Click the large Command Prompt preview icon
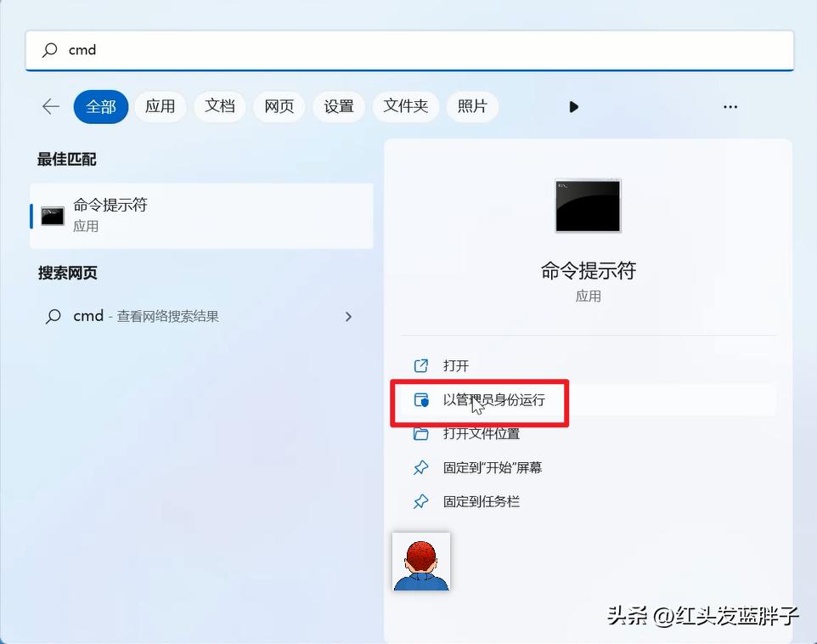 click(x=588, y=205)
